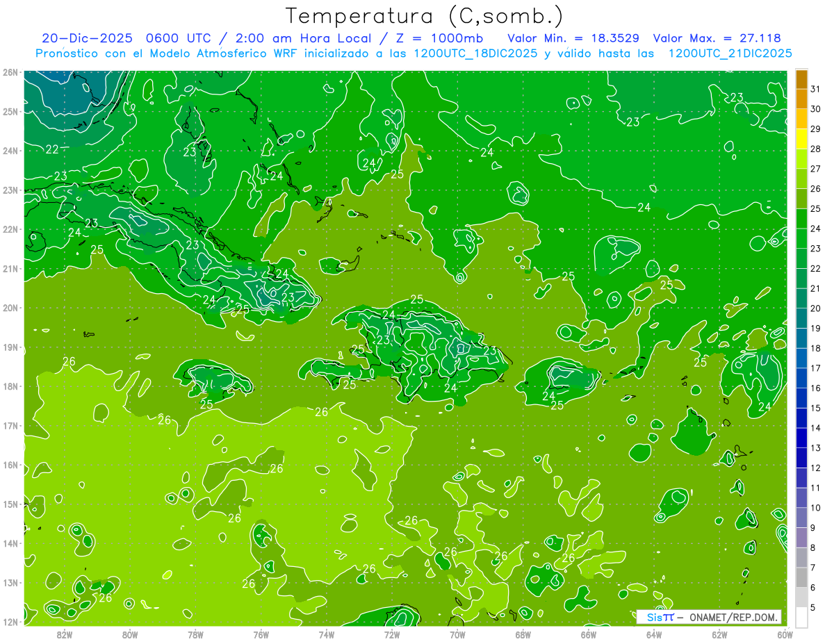Click the "SisPi" logo text in credit box
The image size is (834, 644).
click(x=660, y=617)
